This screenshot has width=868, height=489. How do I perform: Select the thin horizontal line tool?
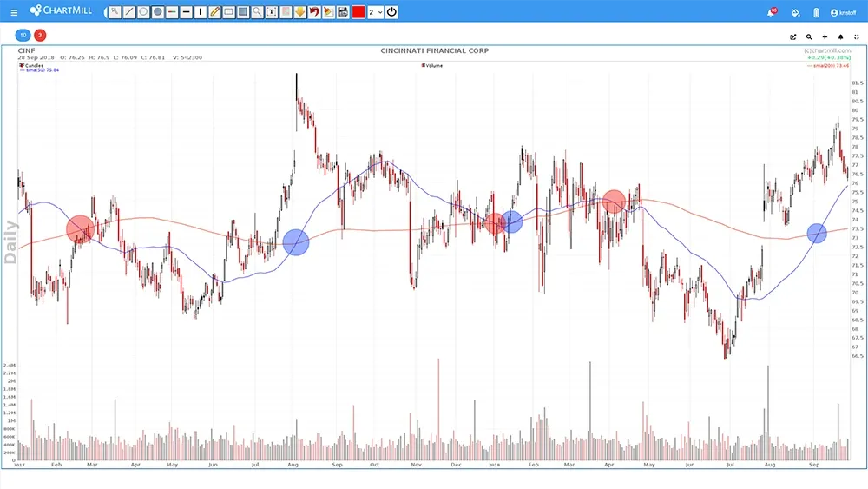click(x=172, y=11)
